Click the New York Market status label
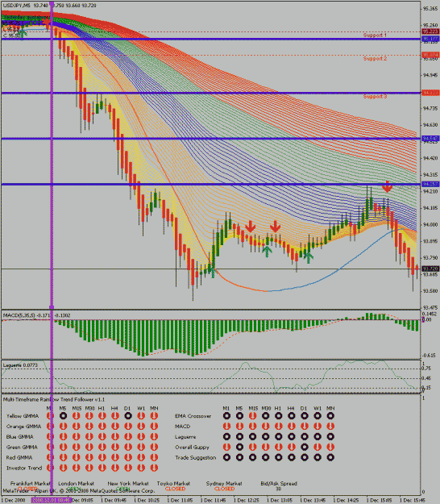 click(x=128, y=483)
